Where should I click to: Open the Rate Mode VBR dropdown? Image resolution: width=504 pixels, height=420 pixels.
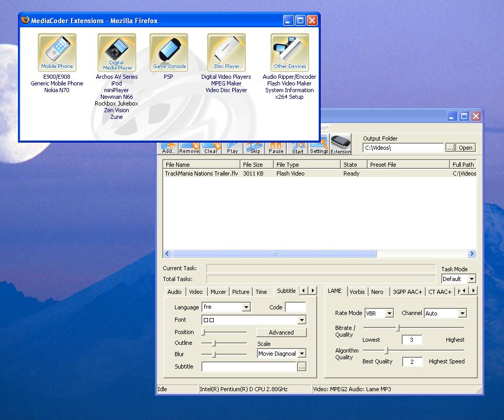pyautogui.click(x=389, y=313)
